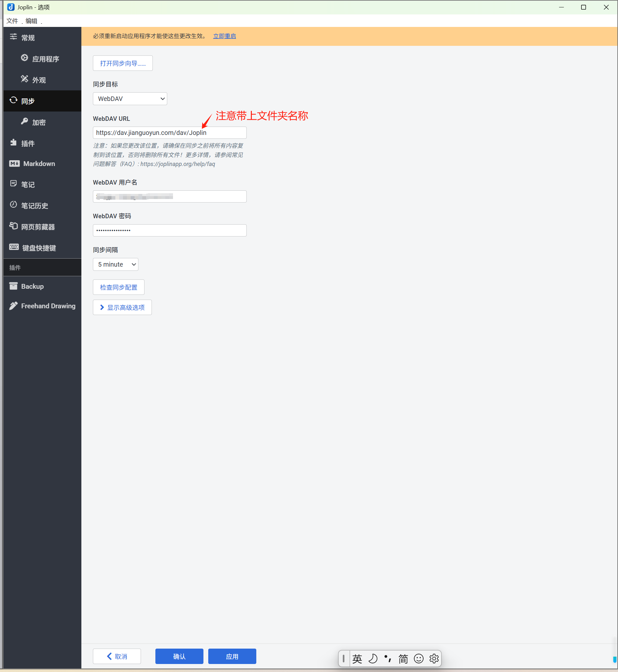Open the Backup plugin settings
This screenshot has width=618, height=672.
(42, 286)
